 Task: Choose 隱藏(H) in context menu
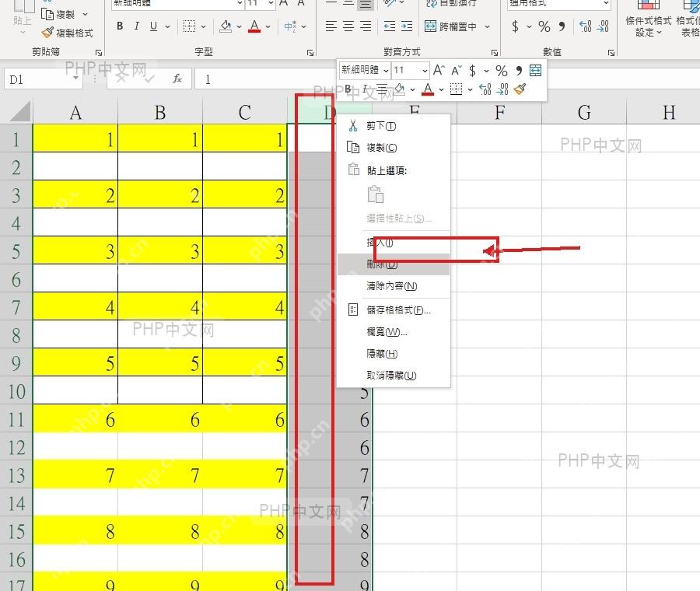point(394,354)
